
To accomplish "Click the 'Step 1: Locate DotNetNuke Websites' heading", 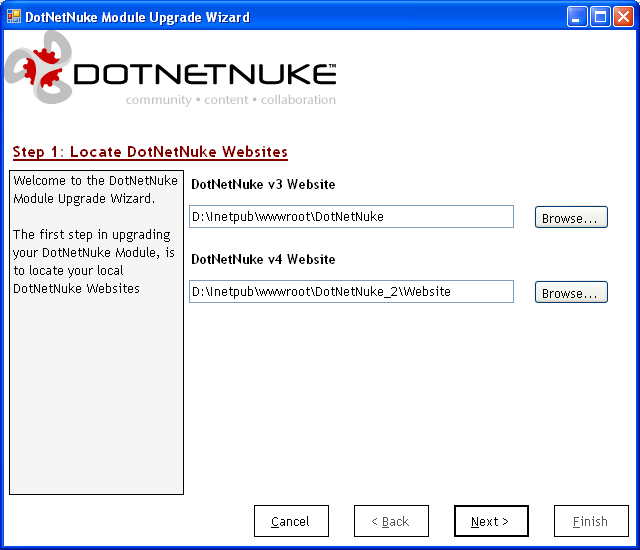I will click(150, 152).
